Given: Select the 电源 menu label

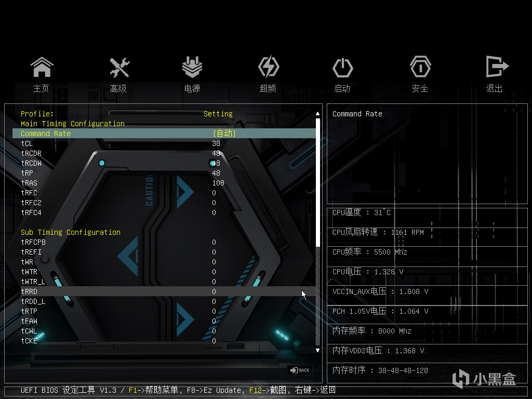Looking at the screenshot, I should tap(192, 88).
